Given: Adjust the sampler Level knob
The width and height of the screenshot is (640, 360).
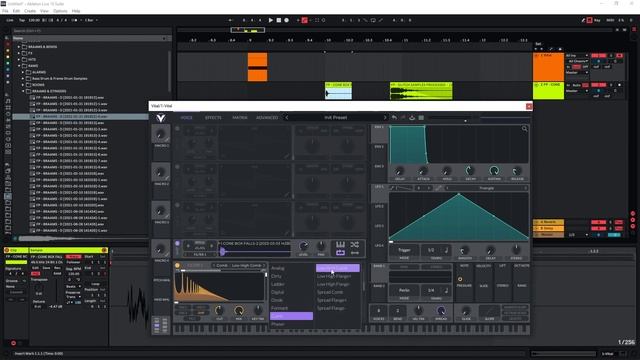Looking at the screenshot, I should point(303,246).
